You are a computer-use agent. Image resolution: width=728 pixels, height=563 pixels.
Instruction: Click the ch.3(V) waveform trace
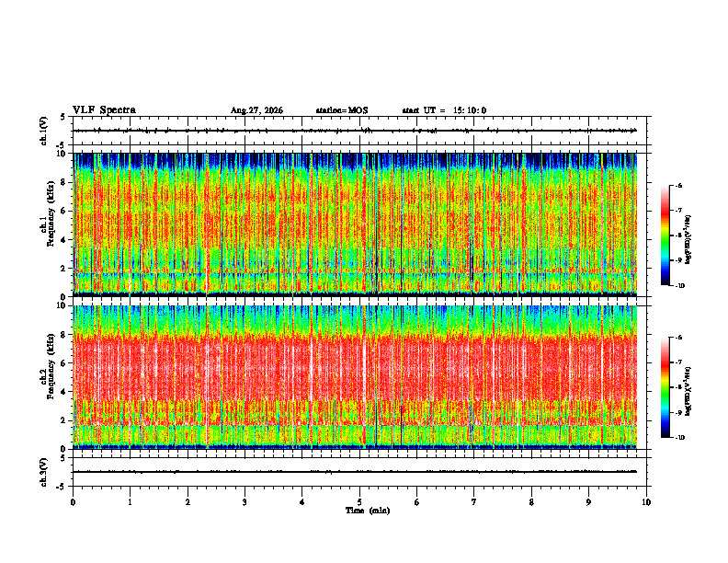coord(355,472)
